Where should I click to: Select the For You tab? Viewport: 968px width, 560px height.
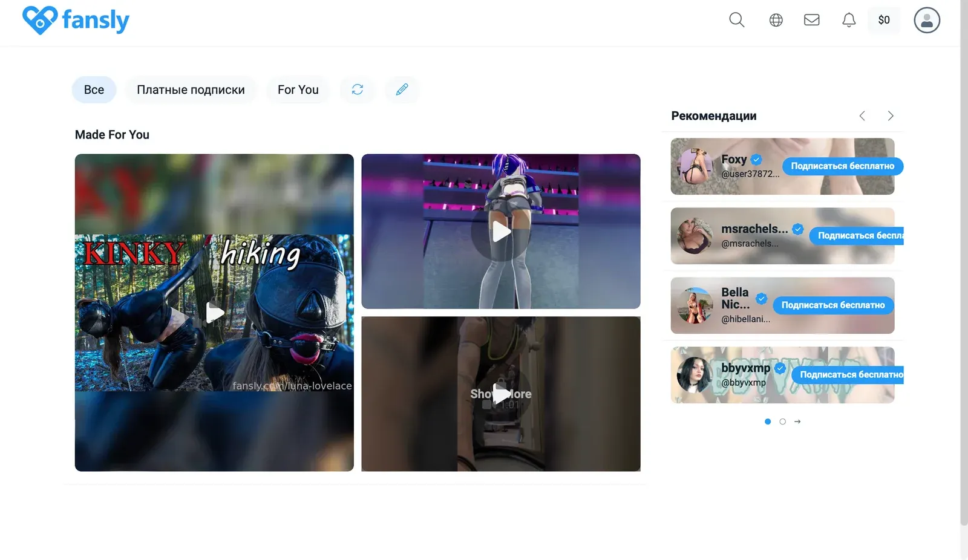(298, 90)
